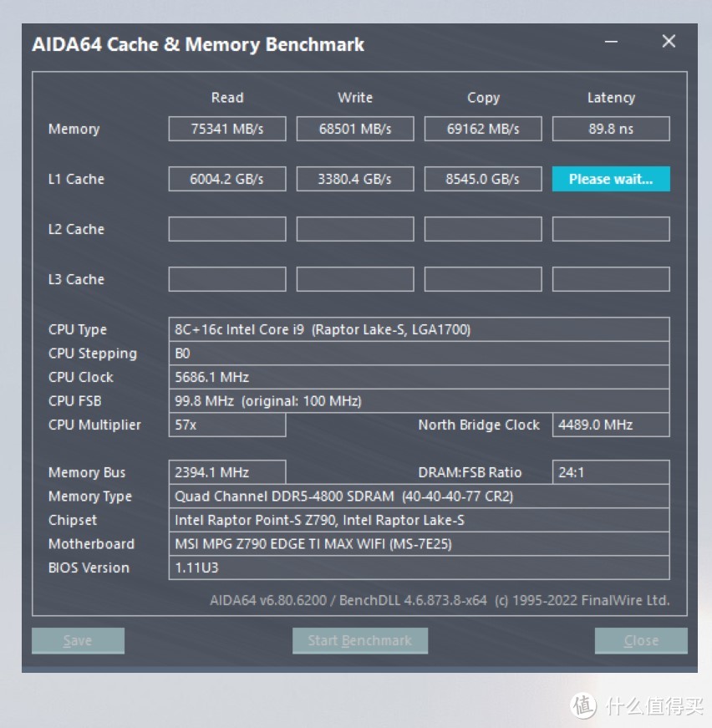Click the empty L2 Cache Read field
712x728 pixels.
click(227, 229)
